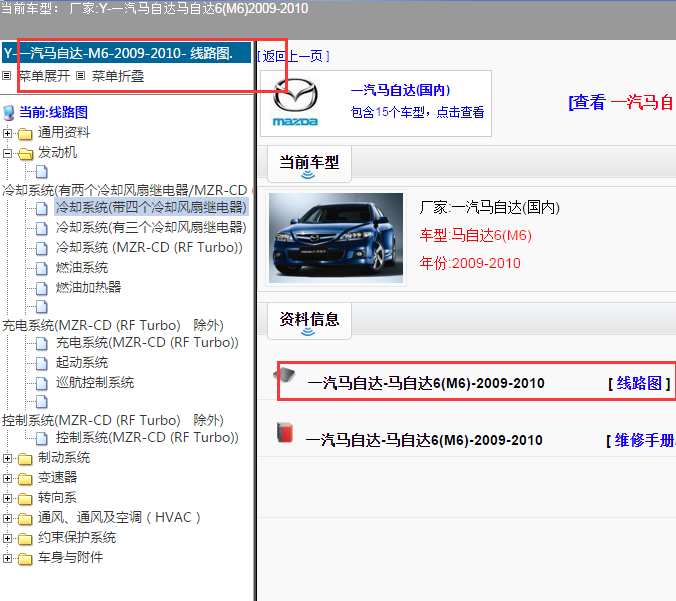This screenshot has height=601, width=676.
Task: Click the 约束保护系统 folder icon
Action: 25,538
